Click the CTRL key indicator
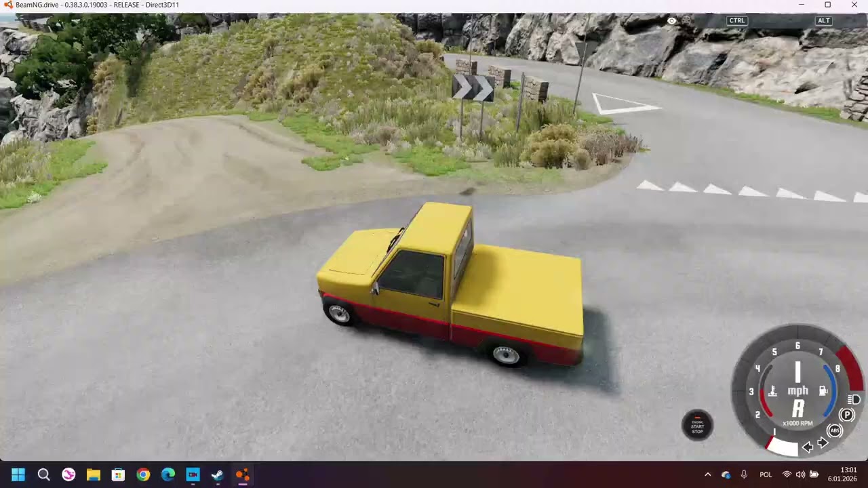 (737, 20)
